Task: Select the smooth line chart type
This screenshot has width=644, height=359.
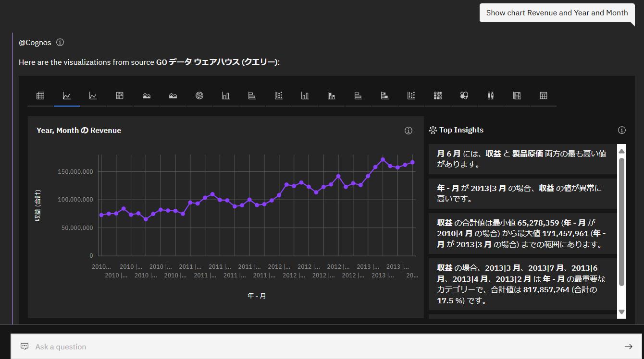Action: 93,96
